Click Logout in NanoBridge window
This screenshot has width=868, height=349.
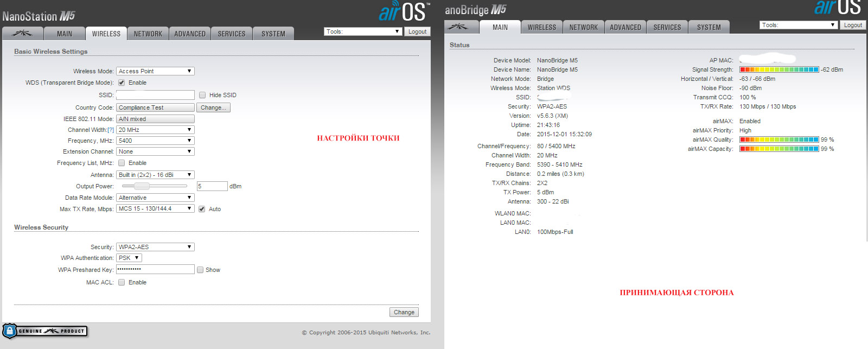pos(853,25)
